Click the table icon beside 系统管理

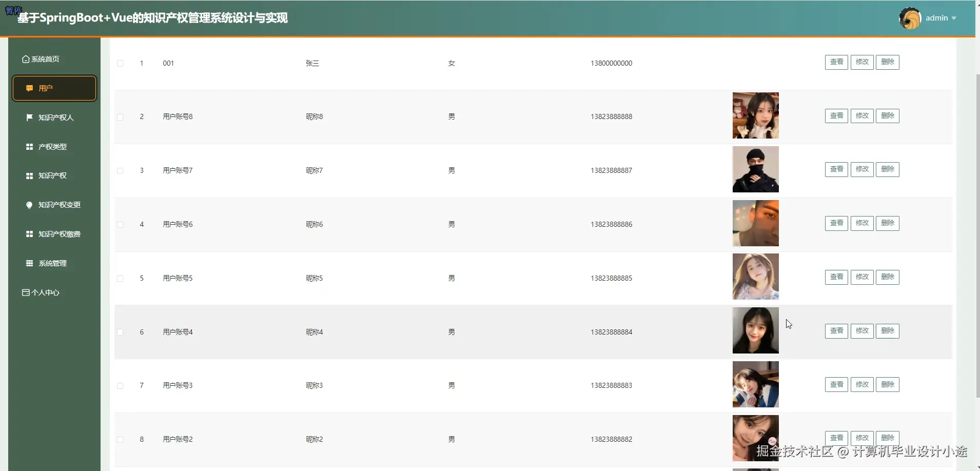click(x=30, y=263)
